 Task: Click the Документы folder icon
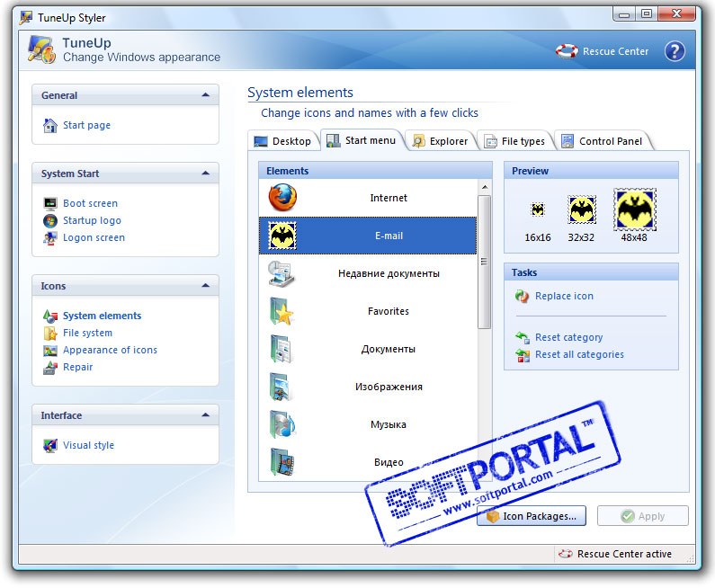[x=281, y=349]
